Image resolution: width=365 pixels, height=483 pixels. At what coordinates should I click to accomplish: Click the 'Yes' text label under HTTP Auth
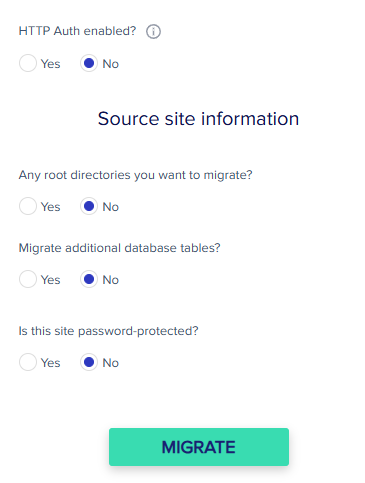click(x=50, y=64)
